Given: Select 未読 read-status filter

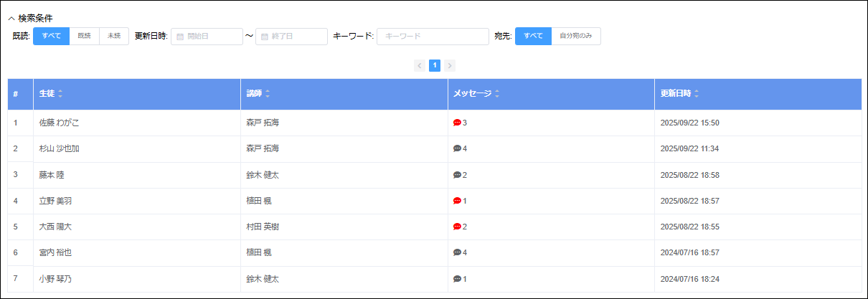Looking at the screenshot, I should coord(114,36).
